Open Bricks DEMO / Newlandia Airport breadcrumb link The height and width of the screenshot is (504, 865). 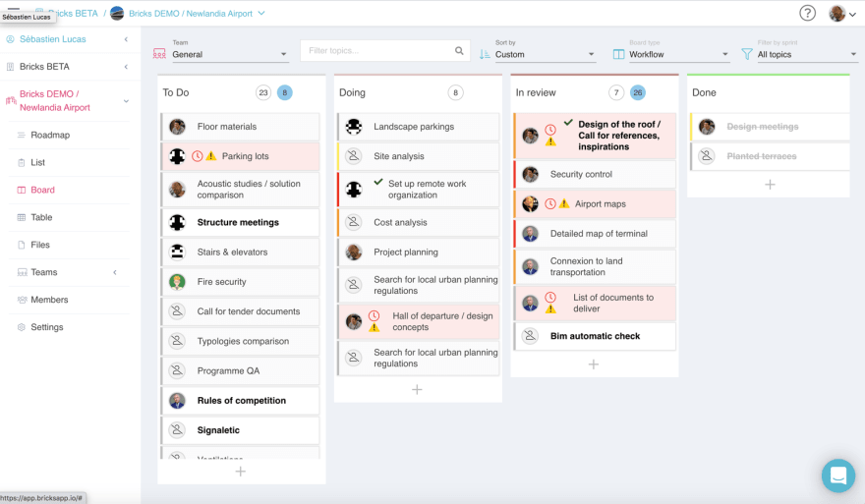point(191,13)
